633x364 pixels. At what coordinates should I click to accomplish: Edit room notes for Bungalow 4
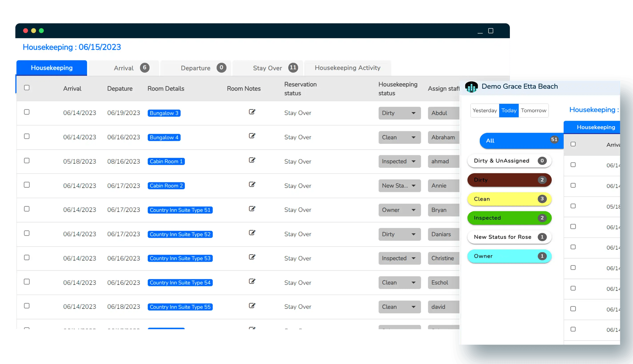[252, 136]
